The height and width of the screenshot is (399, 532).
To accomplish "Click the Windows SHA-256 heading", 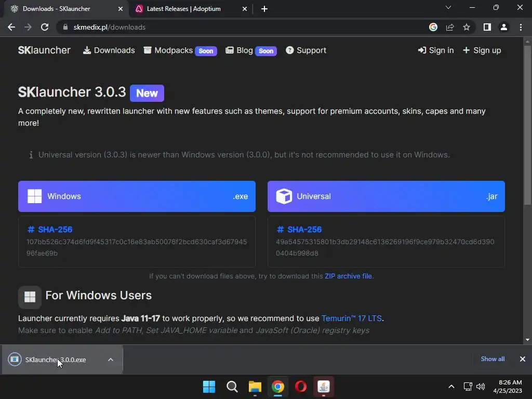I will pyautogui.click(x=50, y=229).
